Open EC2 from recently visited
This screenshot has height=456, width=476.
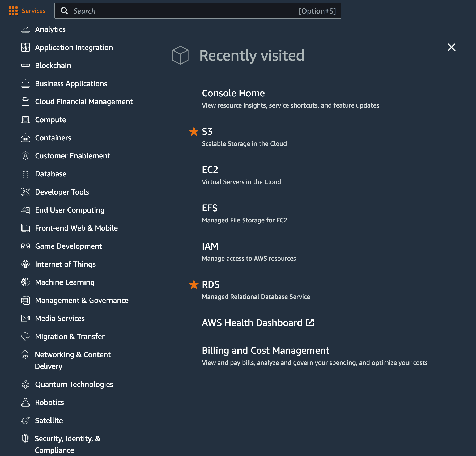click(x=210, y=170)
